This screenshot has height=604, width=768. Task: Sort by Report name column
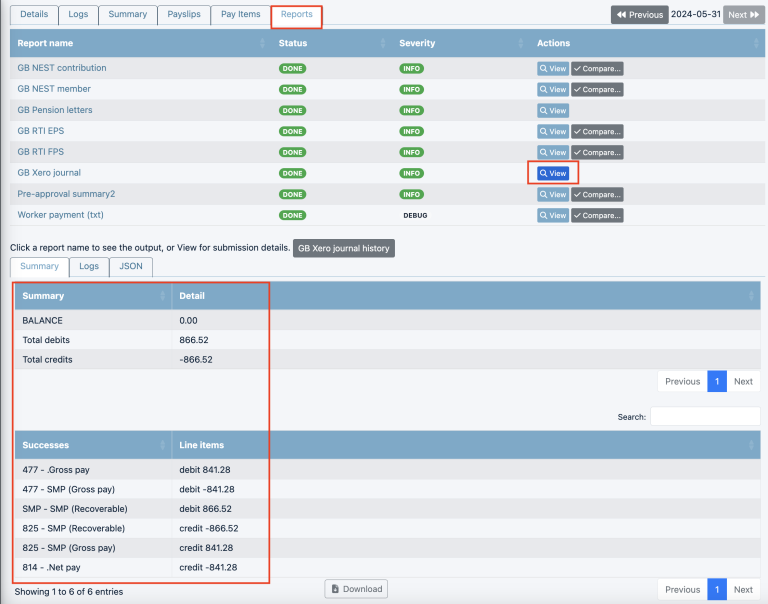tap(140, 43)
